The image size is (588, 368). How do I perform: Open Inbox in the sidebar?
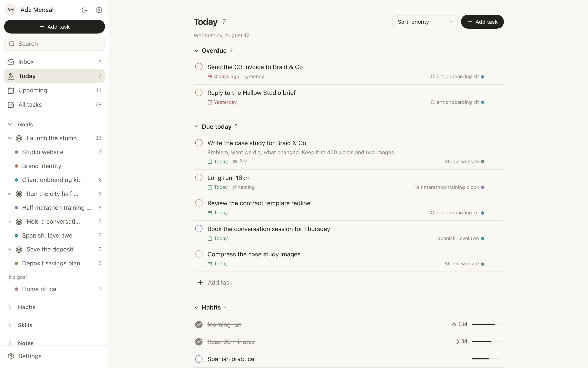(x=55, y=62)
